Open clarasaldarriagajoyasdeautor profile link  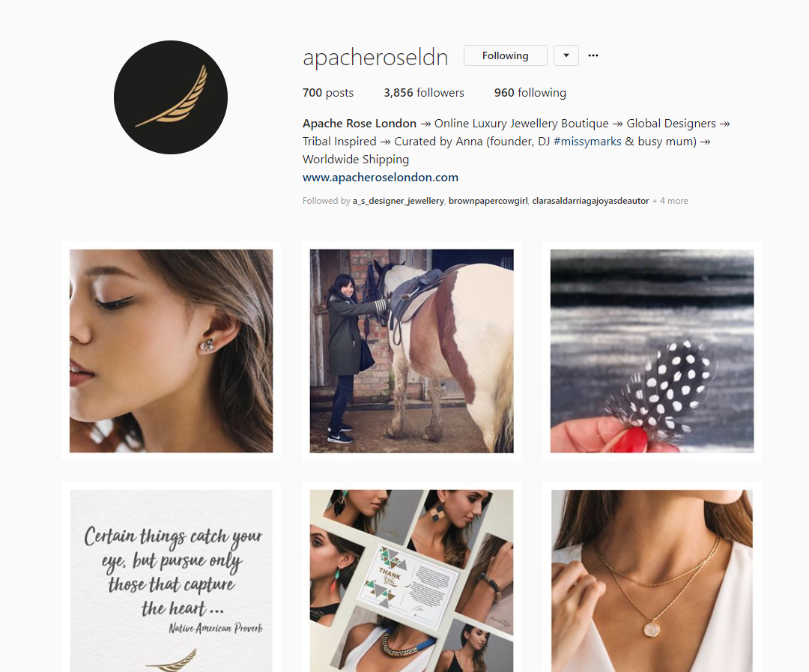[x=590, y=201]
